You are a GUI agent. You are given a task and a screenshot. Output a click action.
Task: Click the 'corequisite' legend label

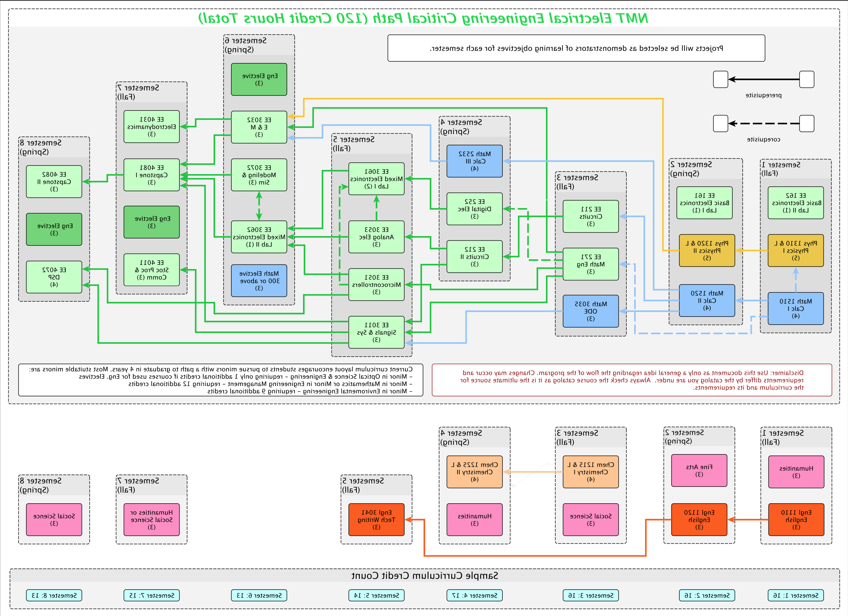pos(763,140)
